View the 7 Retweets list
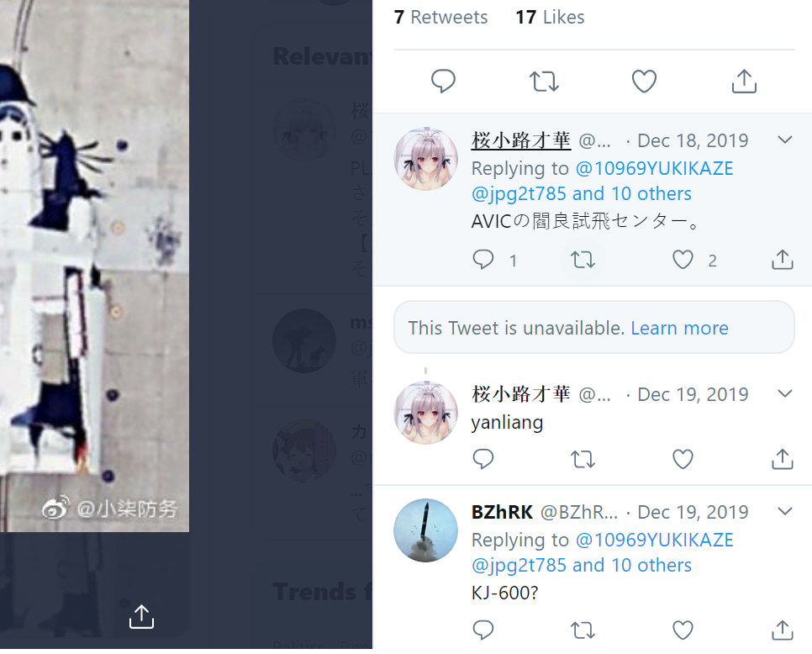This screenshot has height=654, width=812. coord(440,17)
